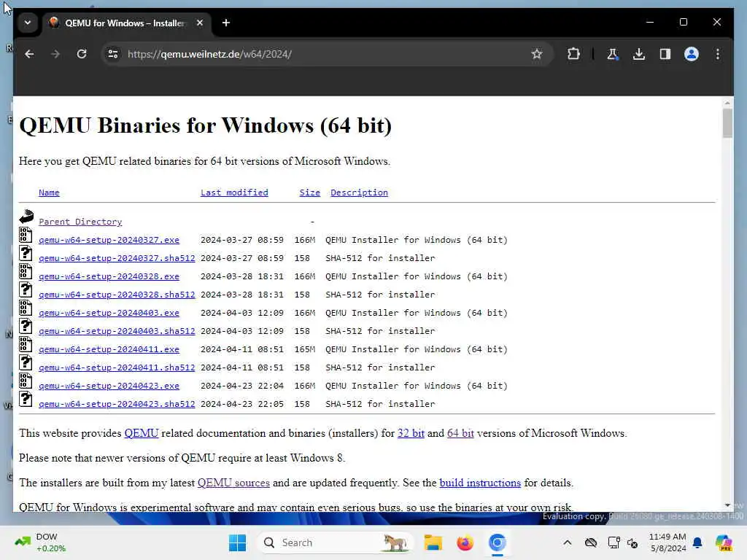Open a new browser tab
This screenshot has width=747, height=560.
point(226,23)
